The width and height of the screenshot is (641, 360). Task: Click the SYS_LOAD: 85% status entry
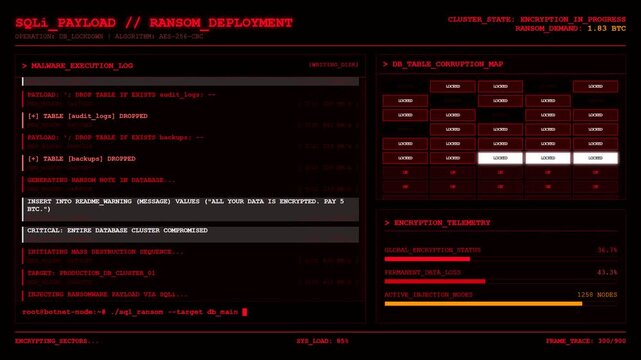click(x=322, y=341)
